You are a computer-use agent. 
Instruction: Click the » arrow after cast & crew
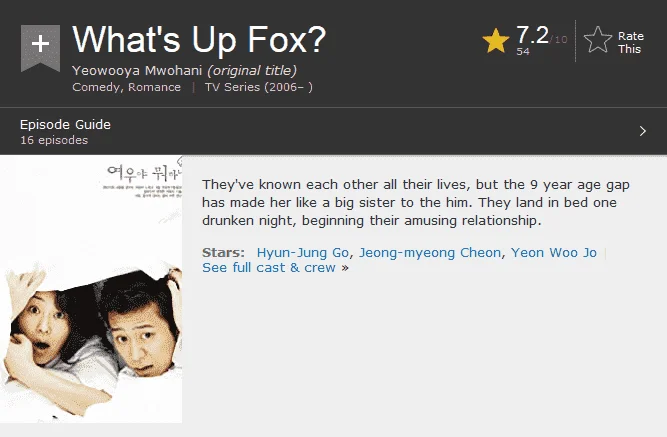click(x=345, y=268)
